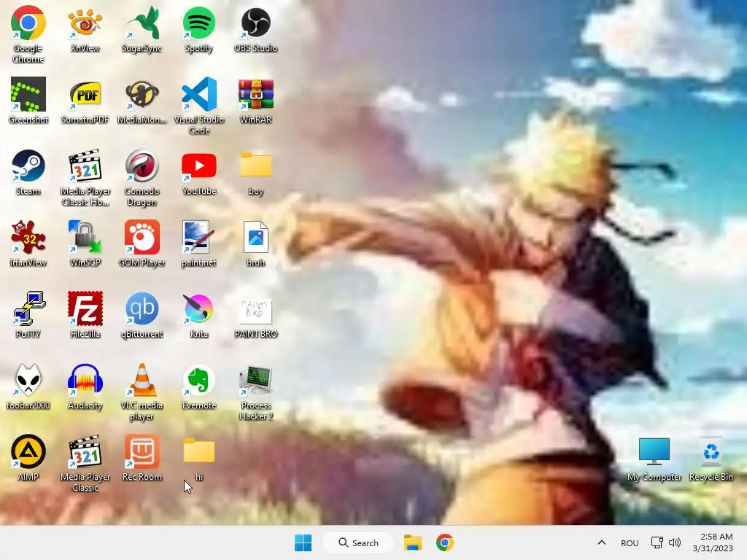Select the PuTTY desktop icon
Screen dimensions: 747x560
[28, 308]
